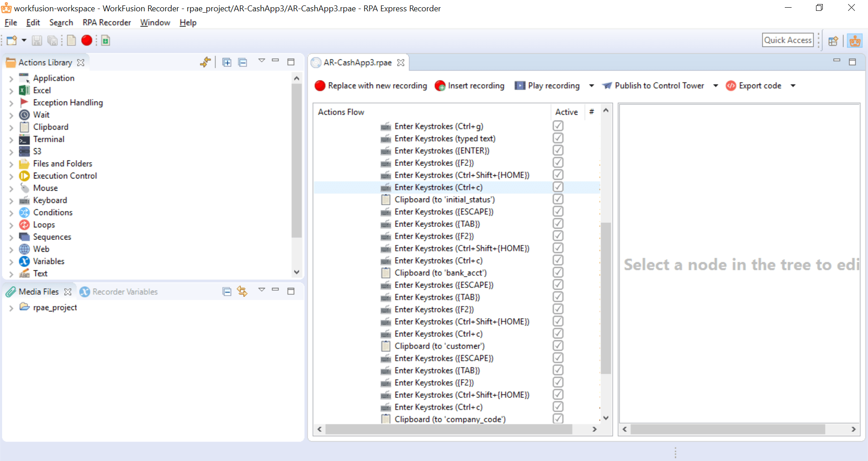The image size is (868, 461).
Task: Click the link icon in the Actions Library toolbar
Action: [205, 62]
